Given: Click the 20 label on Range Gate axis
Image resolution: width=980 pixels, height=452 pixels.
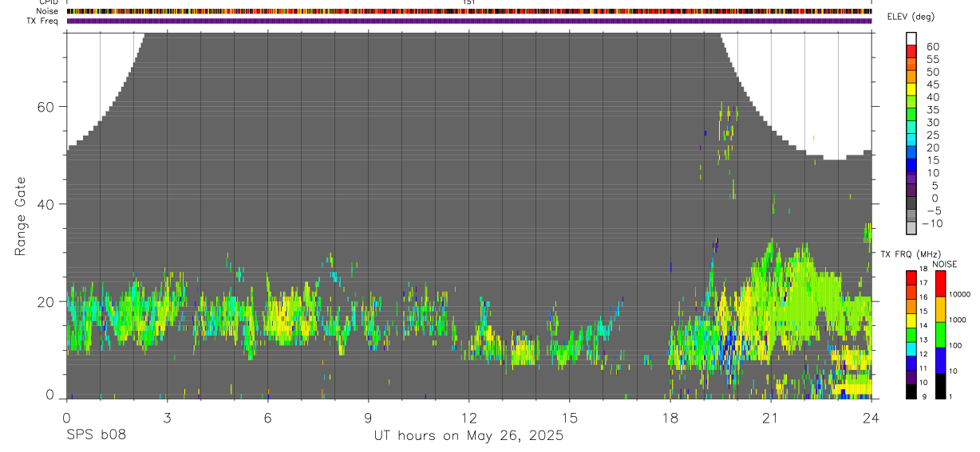Looking at the screenshot, I should [47, 301].
